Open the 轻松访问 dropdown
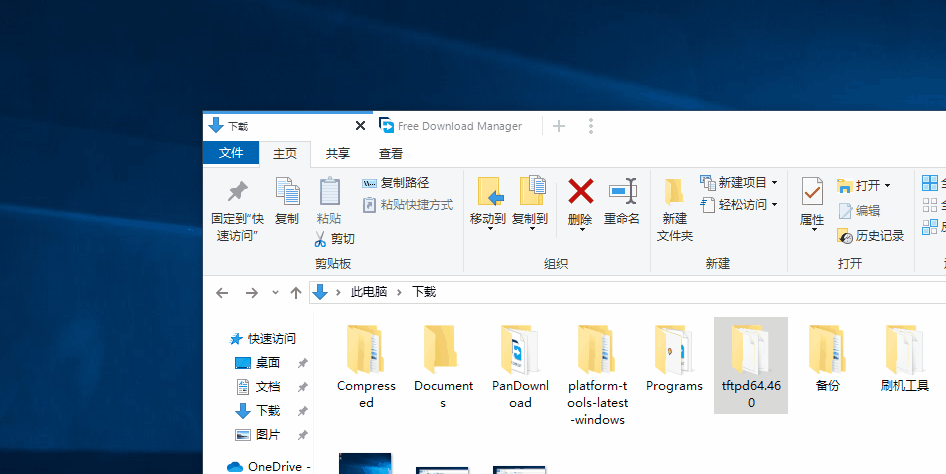The height and width of the screenshot is (474, 946). coord(739,205)
